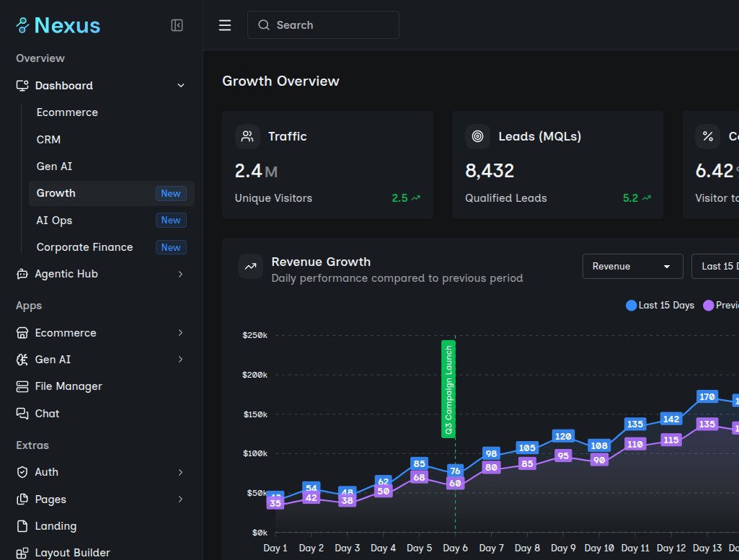Click the Nexus logo icon
Viewport: 739px width, 560px height.
tap(22, 25)
